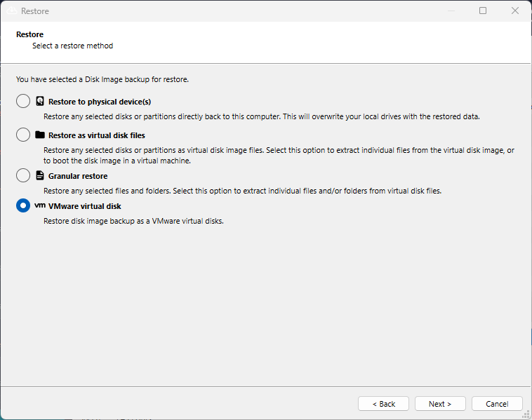This screenshot has width=532, height=420.
Task: Click the vm logo icon for VMware disk
Action: [x=40, y=206]
